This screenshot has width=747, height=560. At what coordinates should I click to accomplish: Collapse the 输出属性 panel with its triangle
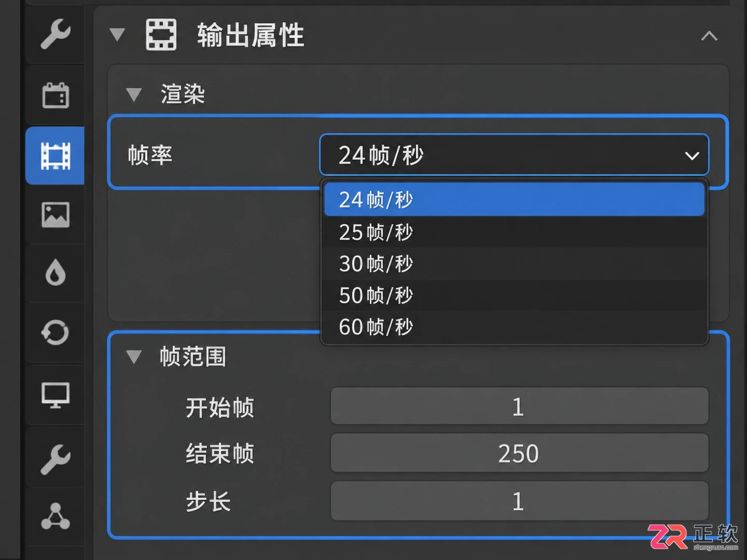coord(118,35)
